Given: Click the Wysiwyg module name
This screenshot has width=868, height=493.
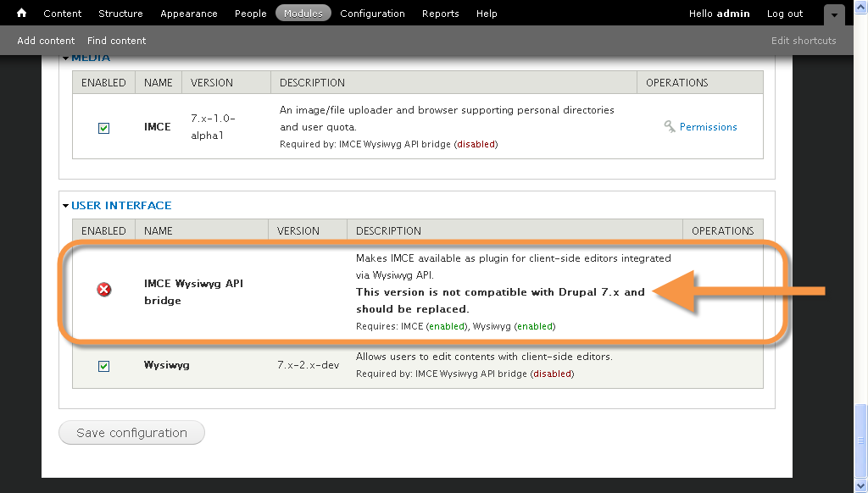Looking at the screenshot, I should pos(167,364).
